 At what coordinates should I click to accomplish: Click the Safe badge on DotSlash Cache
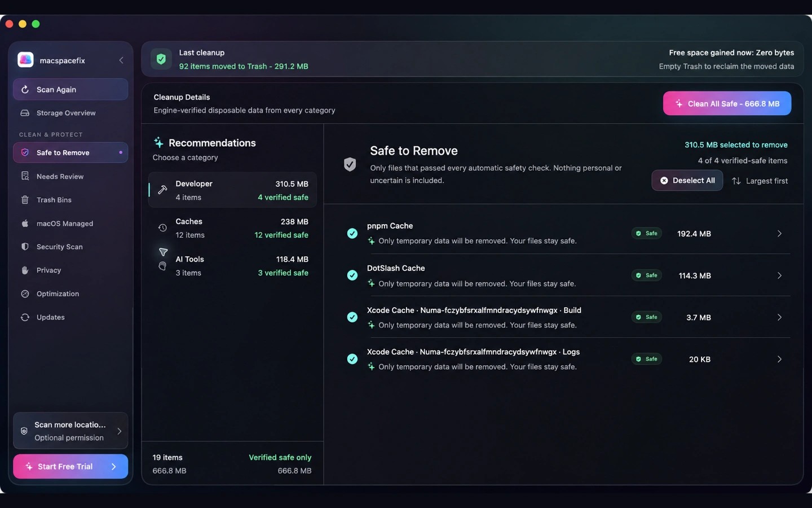[647, 275]
